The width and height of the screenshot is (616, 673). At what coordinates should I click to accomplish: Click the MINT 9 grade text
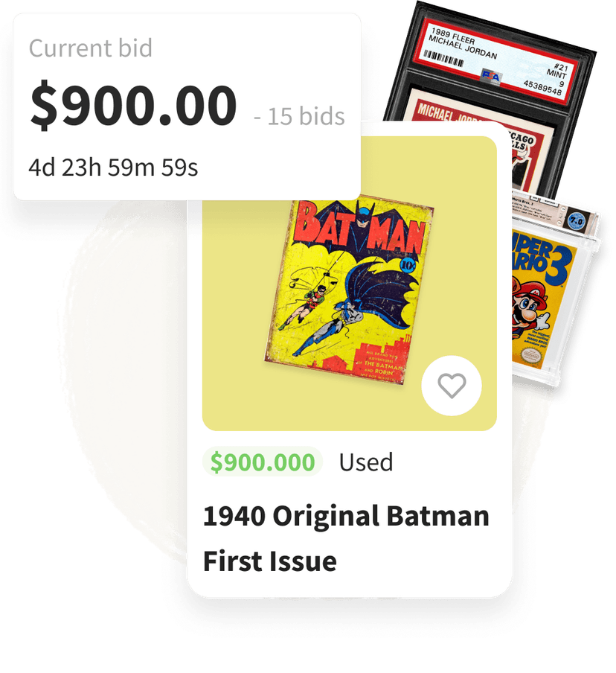[556, 77]
